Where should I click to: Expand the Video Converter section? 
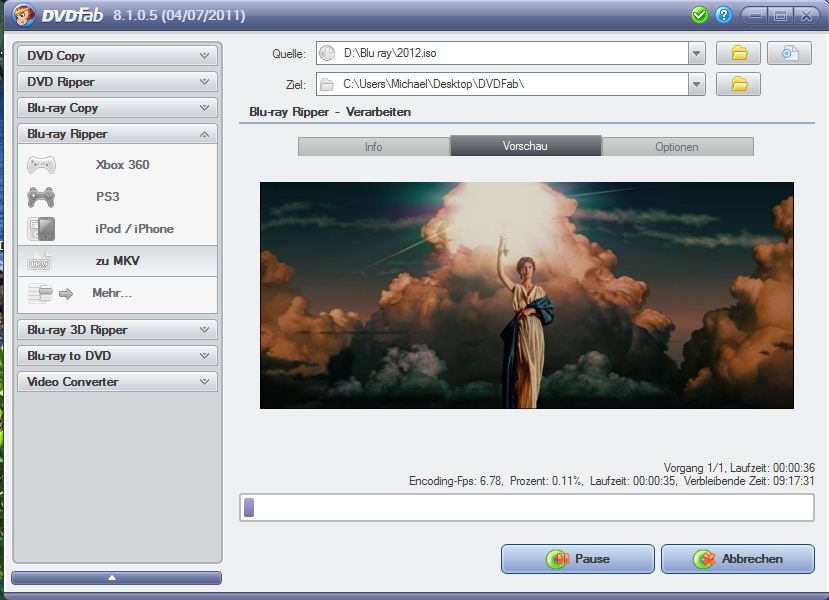click(x=117, y=382)
